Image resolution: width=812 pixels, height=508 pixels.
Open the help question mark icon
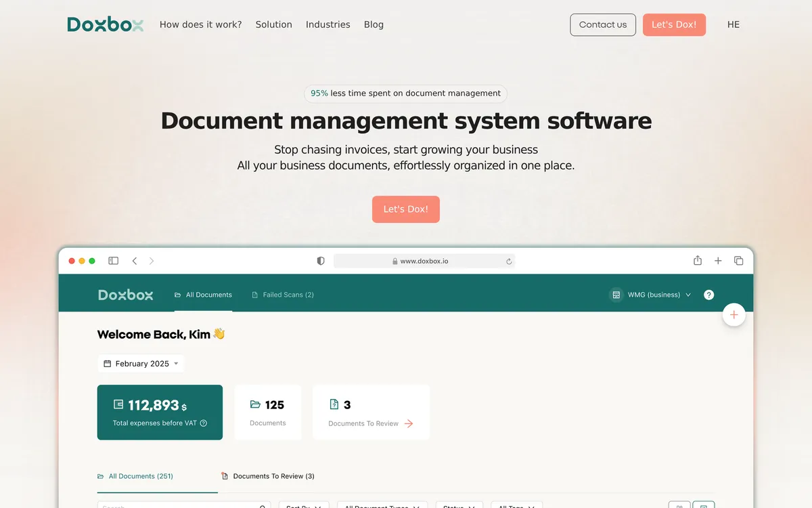coord(708,295)
